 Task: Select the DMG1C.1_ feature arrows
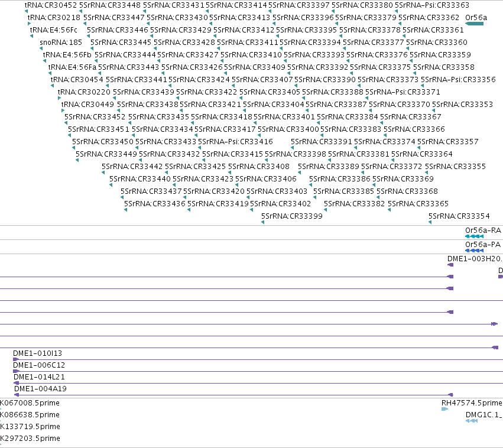pyautogui.click(x=472, y=421)
